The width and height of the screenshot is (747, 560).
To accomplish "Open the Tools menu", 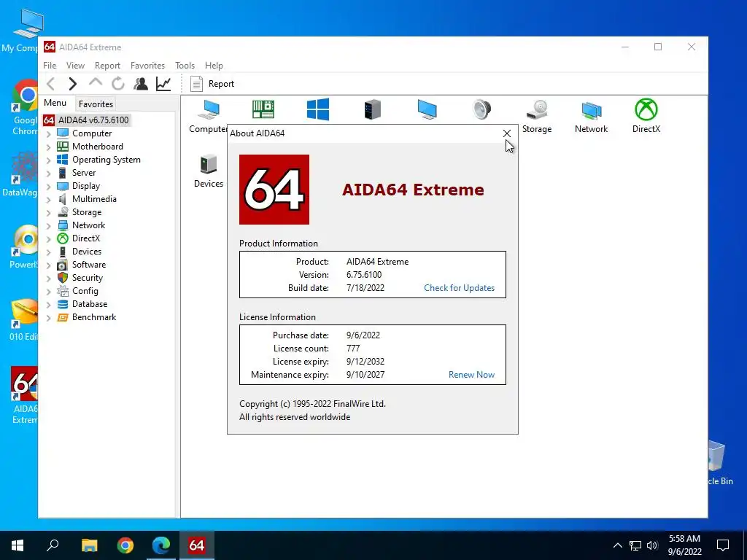I will (x=185, y=65).
